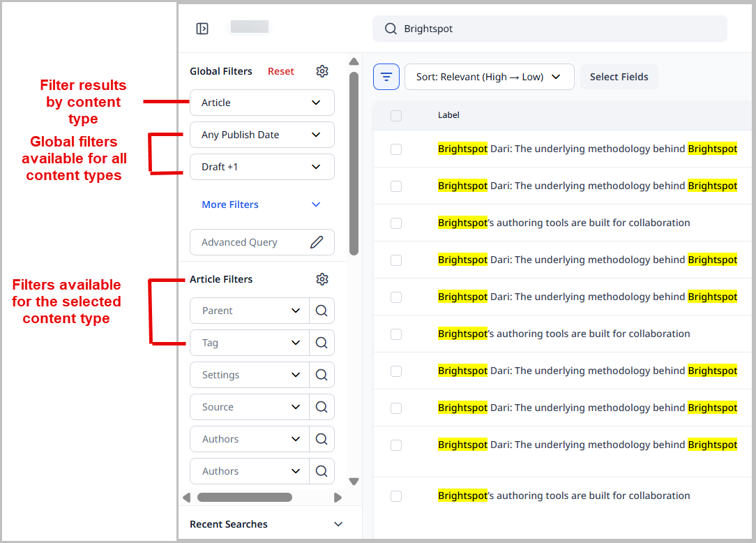Click the magnifier inside the Brightspot search bar
The height and width of the screenshot is (543, 756).
tap(391, 29)
